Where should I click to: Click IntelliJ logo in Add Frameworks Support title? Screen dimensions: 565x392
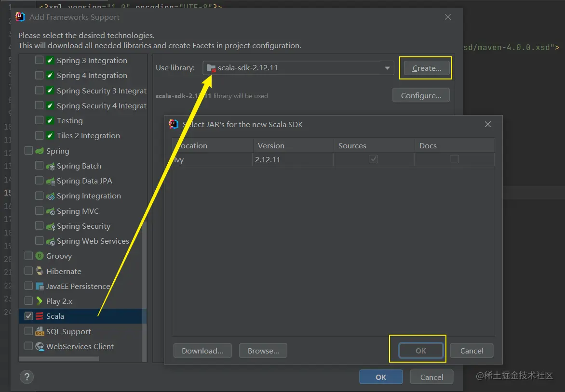20,17
